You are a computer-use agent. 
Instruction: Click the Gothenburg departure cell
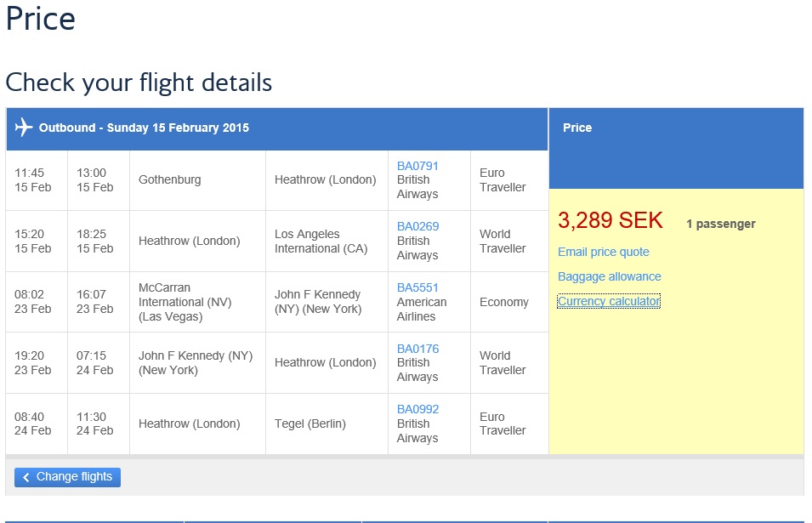click(x=197, y=180)
